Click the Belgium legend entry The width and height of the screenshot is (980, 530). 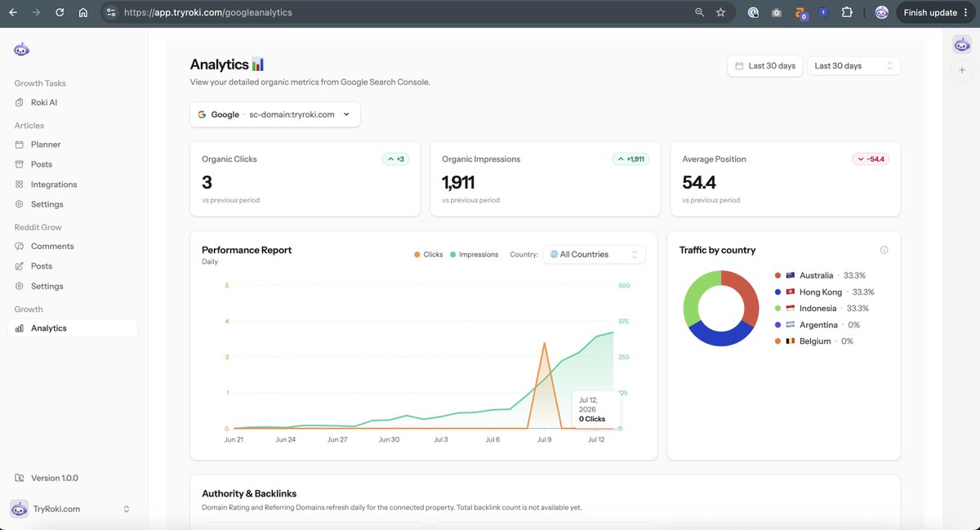[x=813, y=341]
